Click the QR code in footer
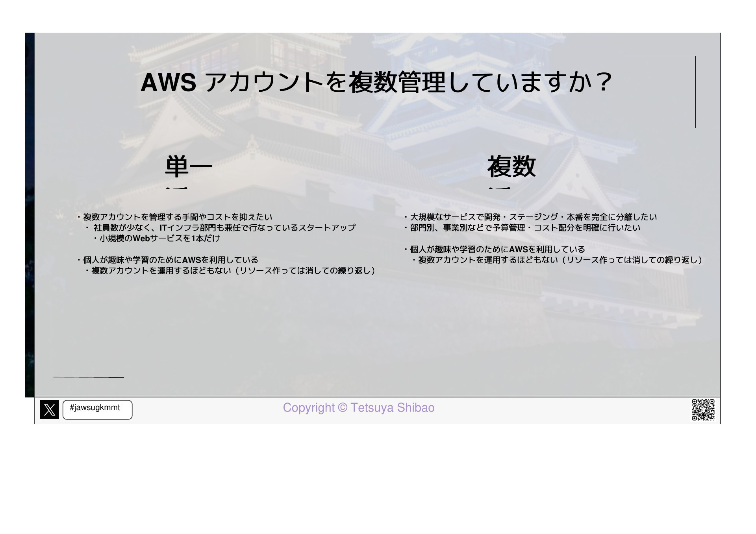Screen dimensions: 756x534 tap(703, 410)
